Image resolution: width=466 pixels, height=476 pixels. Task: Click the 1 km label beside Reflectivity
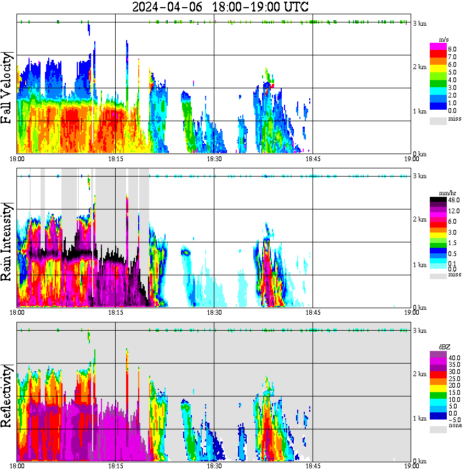(x=419, y=418)
